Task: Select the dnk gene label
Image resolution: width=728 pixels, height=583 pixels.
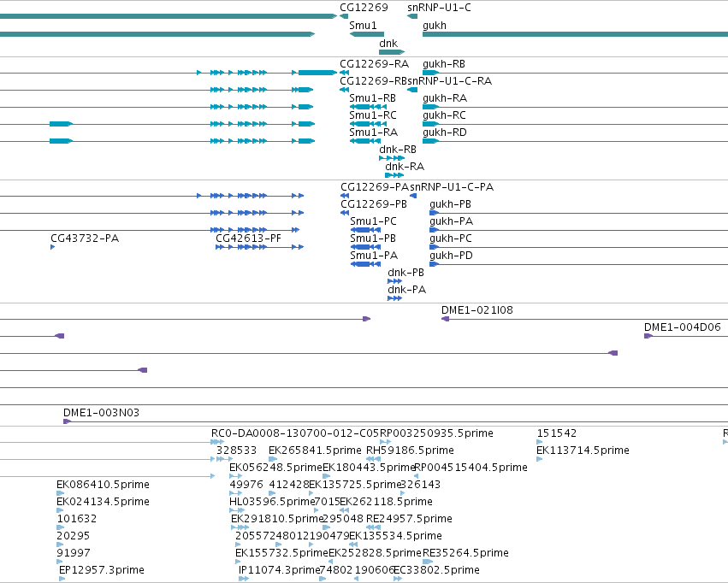Action: (388, 44)
